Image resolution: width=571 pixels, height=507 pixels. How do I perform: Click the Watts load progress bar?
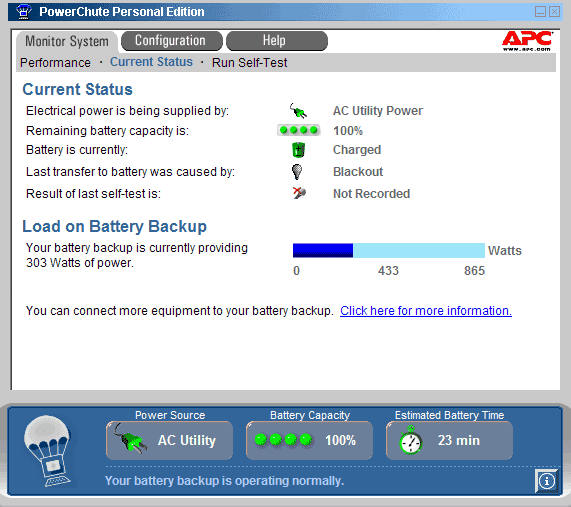coord(389,251)
